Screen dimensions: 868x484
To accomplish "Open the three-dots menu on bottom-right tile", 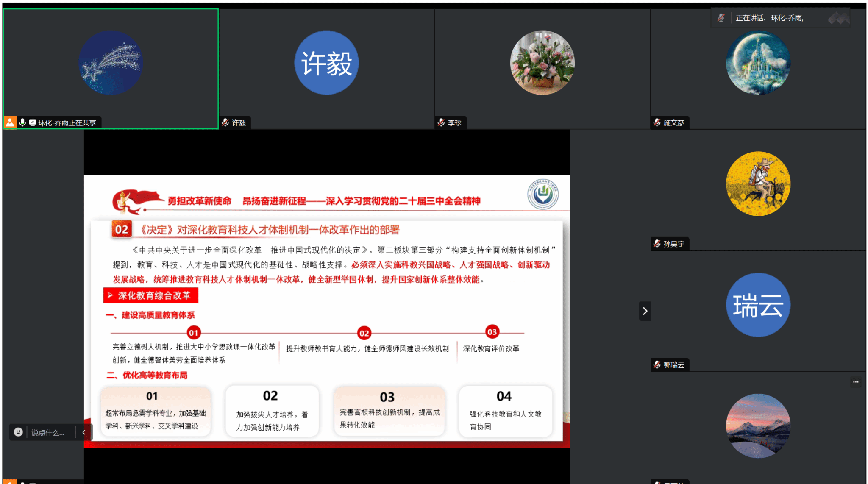I will pyautogui.click(x=856, y=382).
